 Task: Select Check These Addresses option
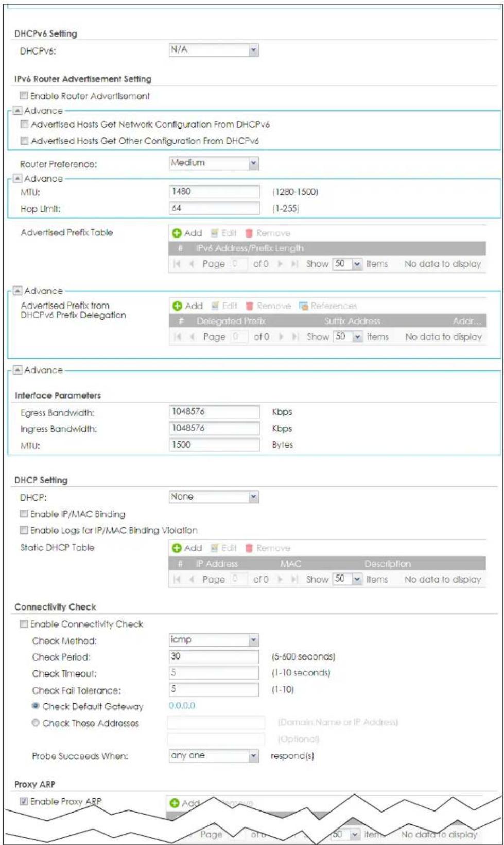36,723
